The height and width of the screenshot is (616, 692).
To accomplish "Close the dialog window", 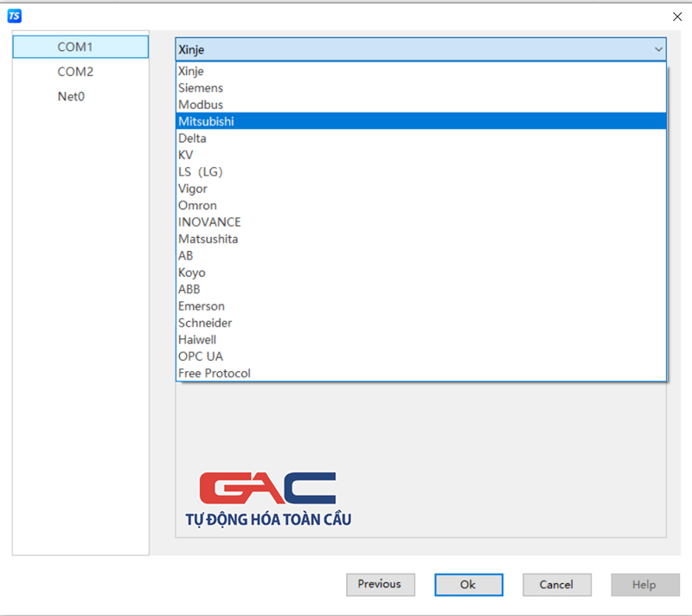I will coord(677,16).
